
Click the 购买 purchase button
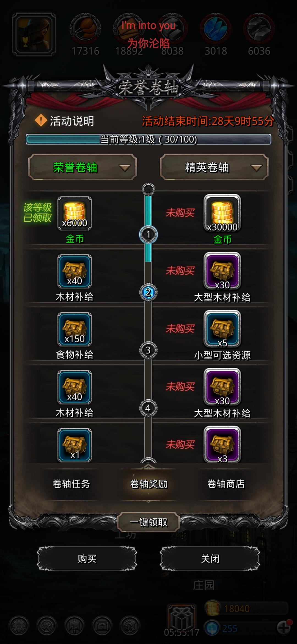[x=87, y=559]
